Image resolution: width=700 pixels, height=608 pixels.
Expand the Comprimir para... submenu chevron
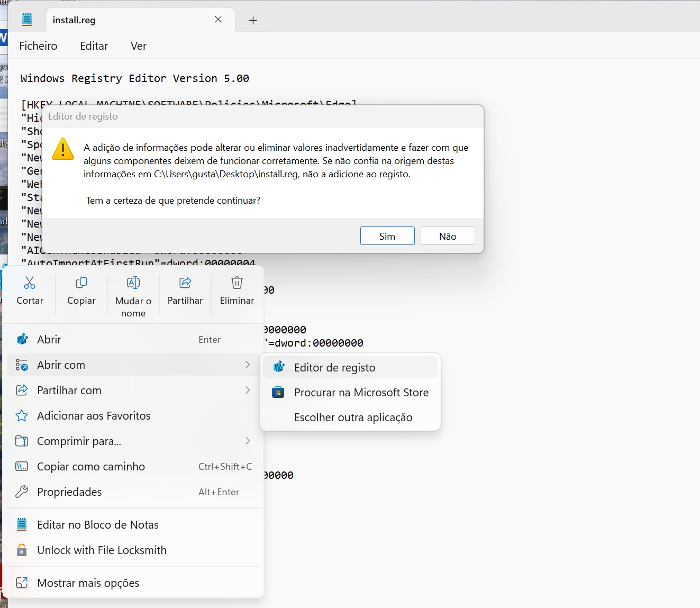(x=248, y=441)
